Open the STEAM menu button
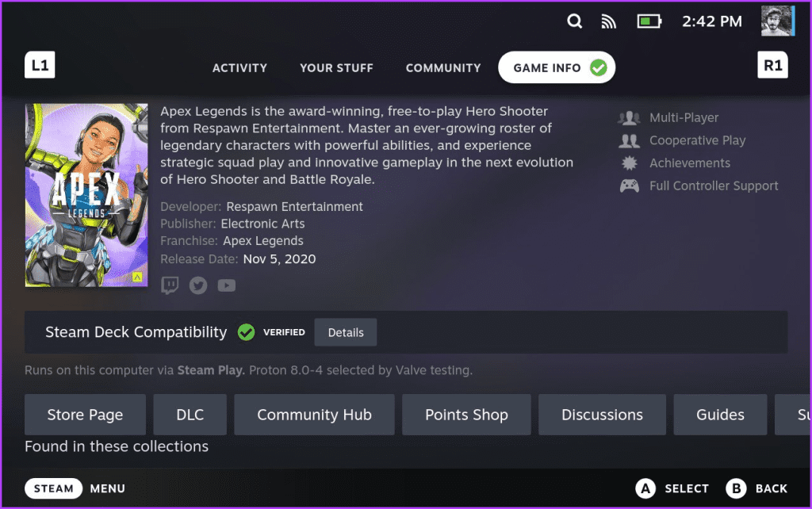Screen dimensions: 812x509 click(53, 488)
